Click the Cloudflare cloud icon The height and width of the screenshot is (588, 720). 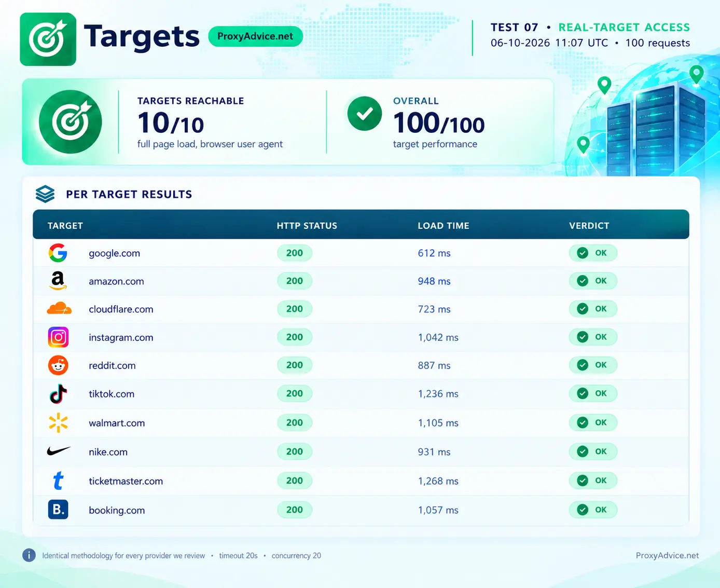pos(59,308)
